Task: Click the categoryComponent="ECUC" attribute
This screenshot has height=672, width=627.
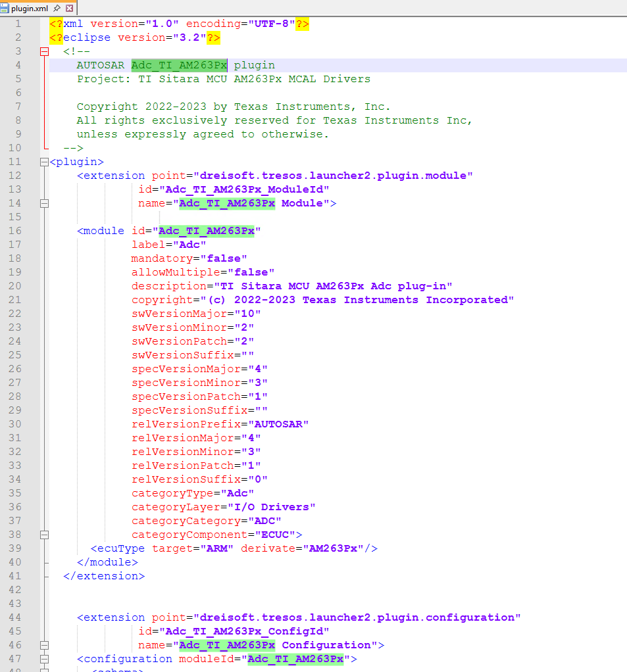Action: click(x=213, y=535)
